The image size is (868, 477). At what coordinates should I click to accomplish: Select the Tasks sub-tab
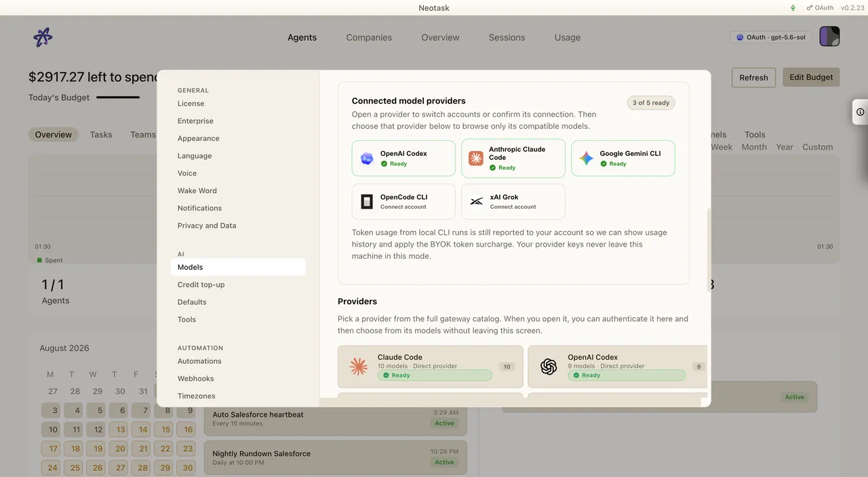coord(101,134)
